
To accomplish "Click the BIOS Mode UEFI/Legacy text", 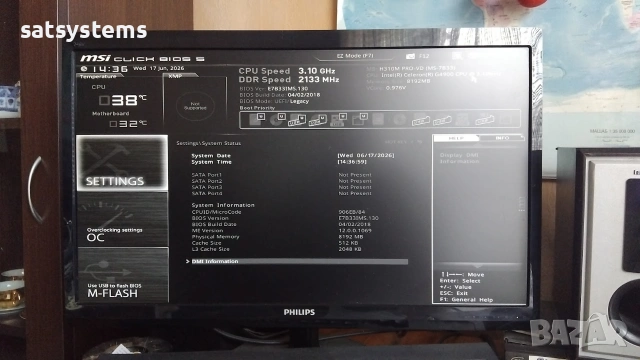I will [x=274, y=101].
